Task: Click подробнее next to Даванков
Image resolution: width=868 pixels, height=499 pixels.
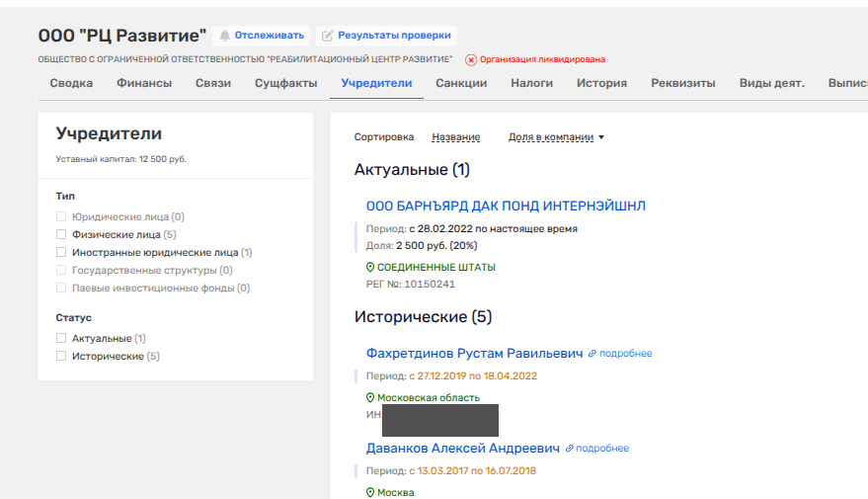Action: point(602,448)
